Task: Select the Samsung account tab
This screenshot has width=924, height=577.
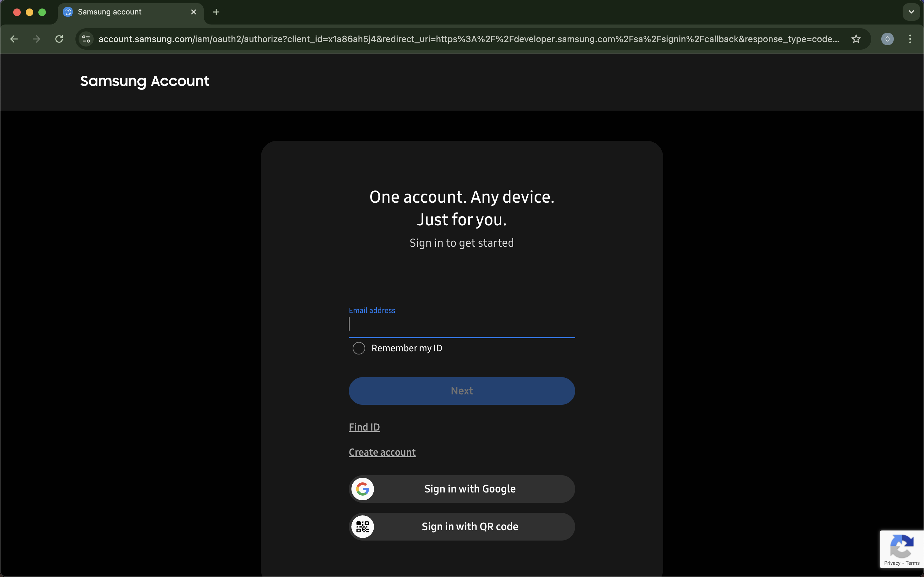Action: tap(130, 12)
